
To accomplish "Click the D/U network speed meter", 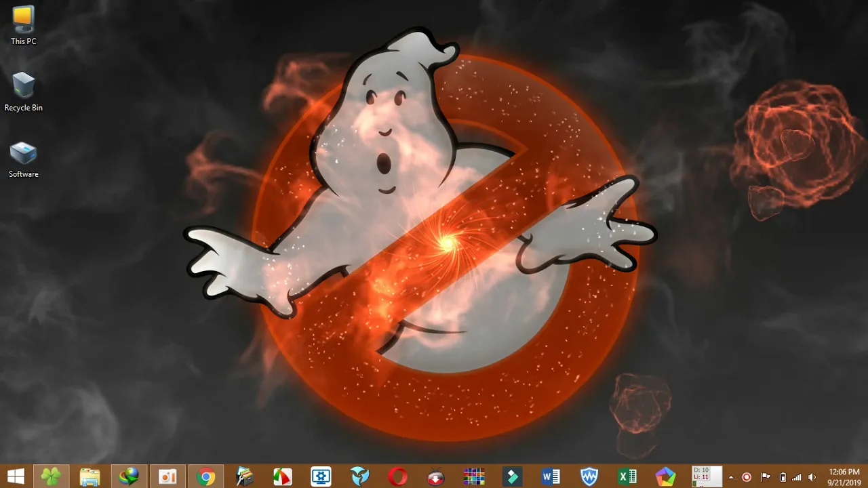I will pyautogui.click(x=707, y=476).
